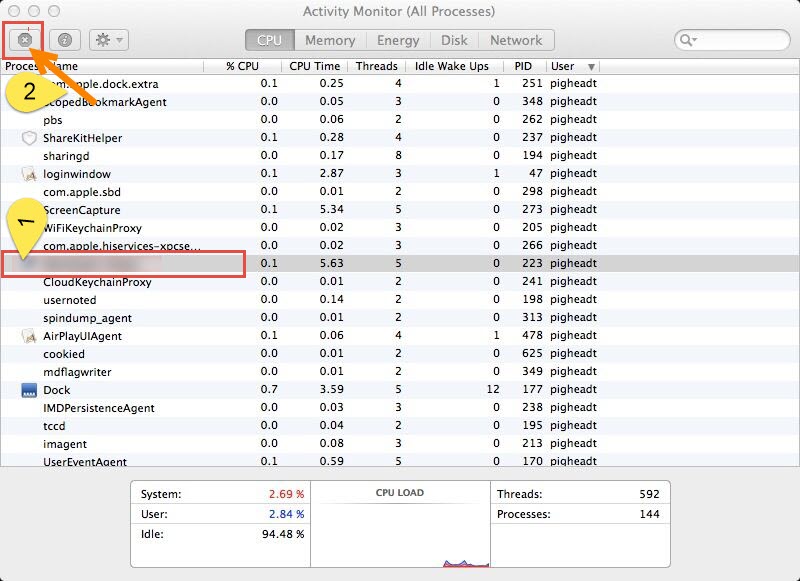Open the magnifier search options dropdown

click(688, 40)
